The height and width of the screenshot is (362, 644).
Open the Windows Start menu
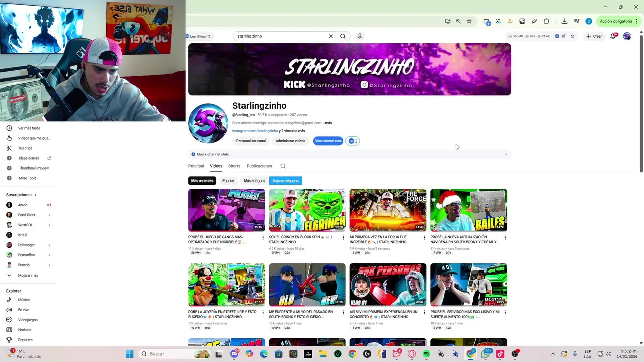[129, 354]
